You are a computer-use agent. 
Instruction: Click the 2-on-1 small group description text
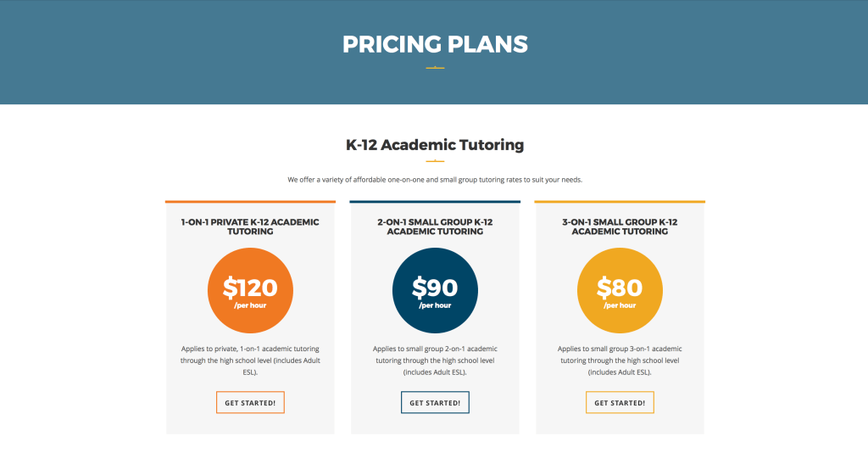click(435, 360)
